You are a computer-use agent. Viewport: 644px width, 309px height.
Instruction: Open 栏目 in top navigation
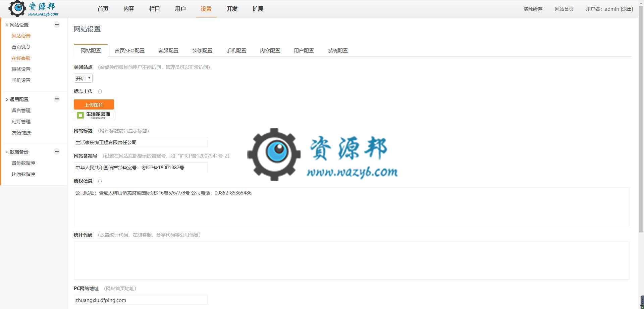pos(155,9)
